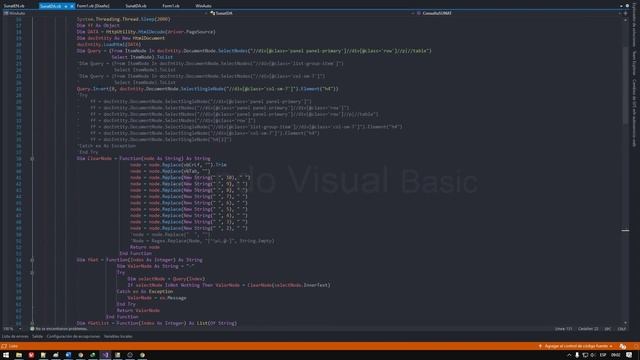The image size is (640, 360).
Task: Open the Form1.vb [Diseño] designer tab
Action: (93, 6)
